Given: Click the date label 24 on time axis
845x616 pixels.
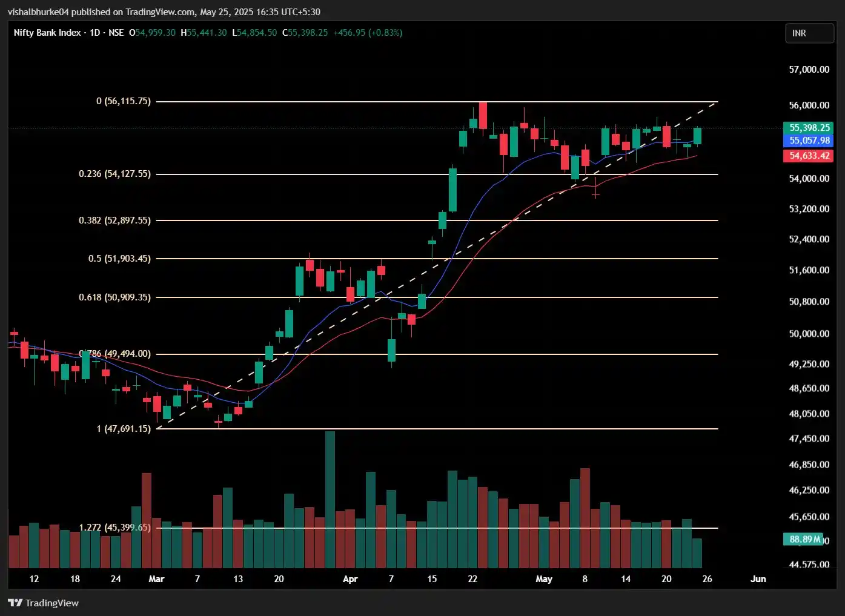Looking at the screenshot, I should (x=116, y=579).
